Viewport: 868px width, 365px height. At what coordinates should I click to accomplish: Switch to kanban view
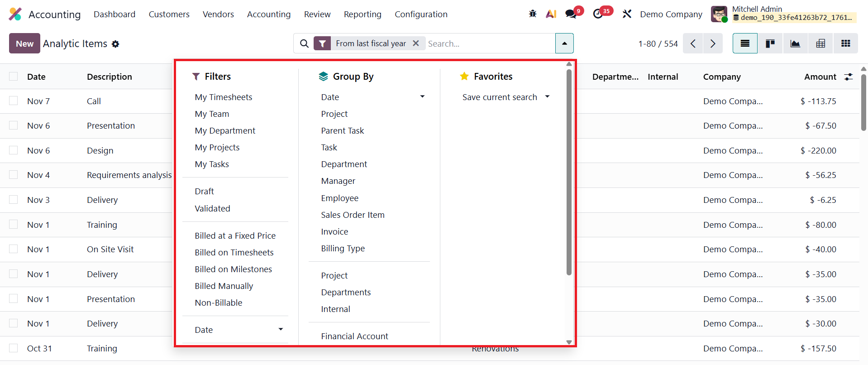770,43
